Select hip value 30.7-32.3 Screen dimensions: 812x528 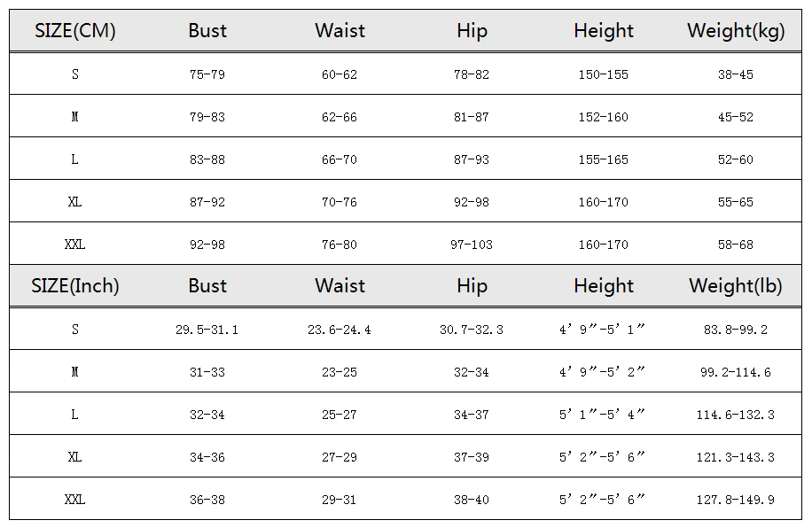coord(472,330)
